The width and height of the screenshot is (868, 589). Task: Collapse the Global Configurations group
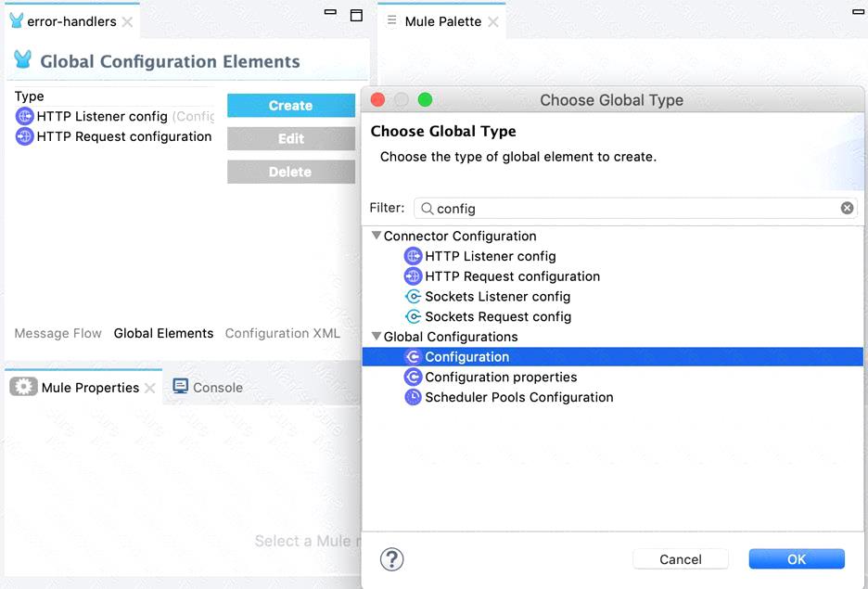377,337
